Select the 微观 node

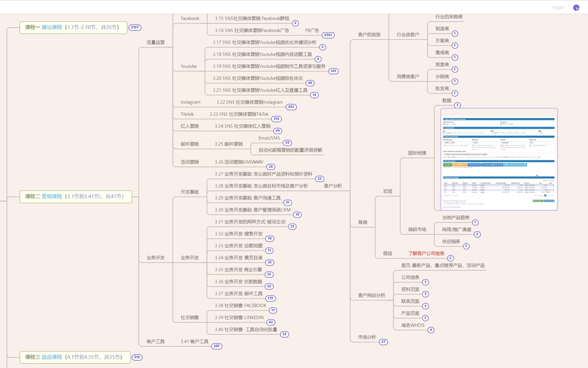(388, 253)
